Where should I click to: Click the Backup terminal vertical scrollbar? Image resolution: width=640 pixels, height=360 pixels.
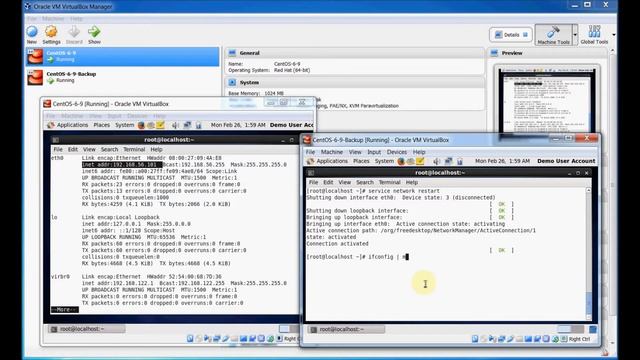[589, 254]
